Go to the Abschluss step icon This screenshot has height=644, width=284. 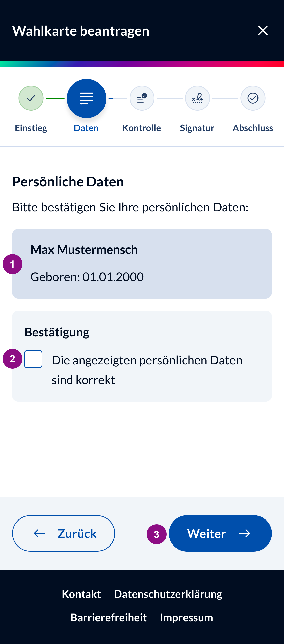click(253, 98)
